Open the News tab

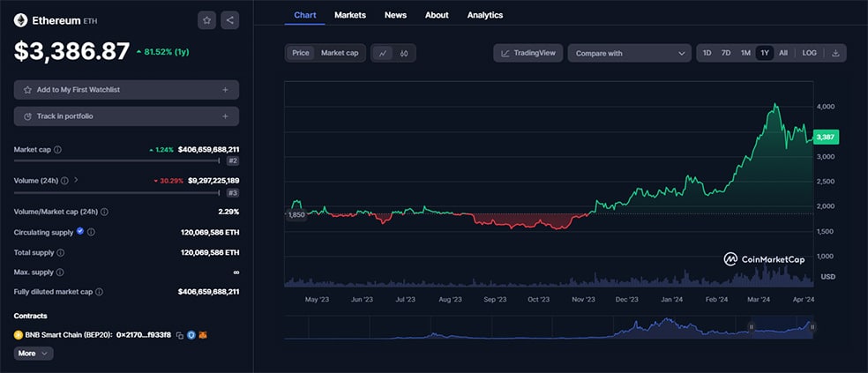pos(395,15)
